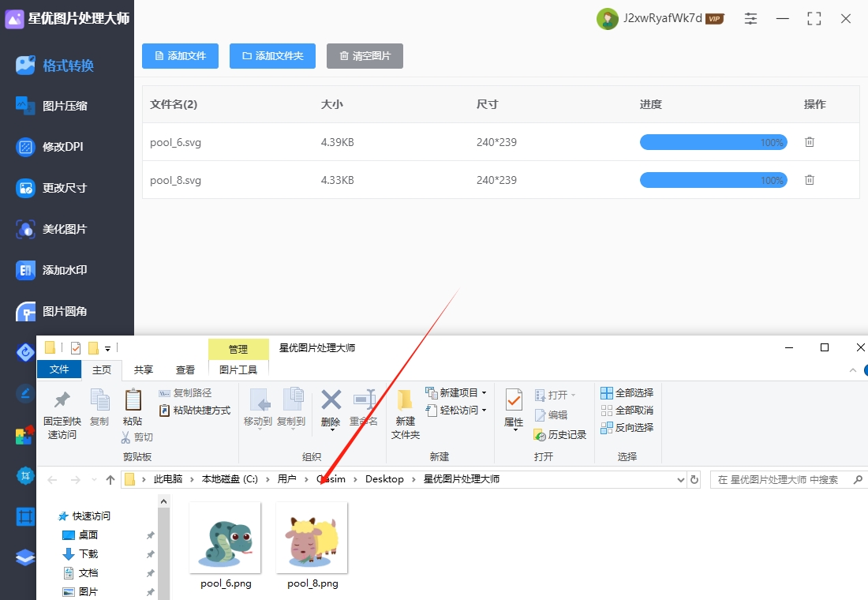
Task: Click 此电脑 in the address path
Action: click(168, 479)
